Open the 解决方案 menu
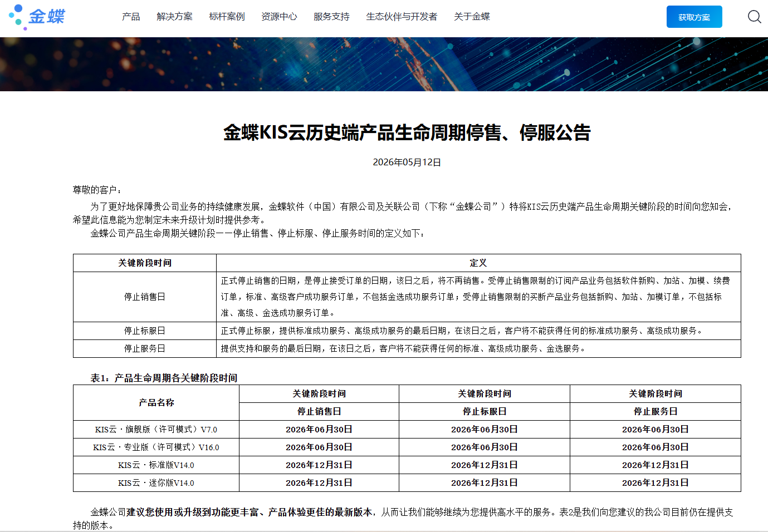 pos(174,17)
